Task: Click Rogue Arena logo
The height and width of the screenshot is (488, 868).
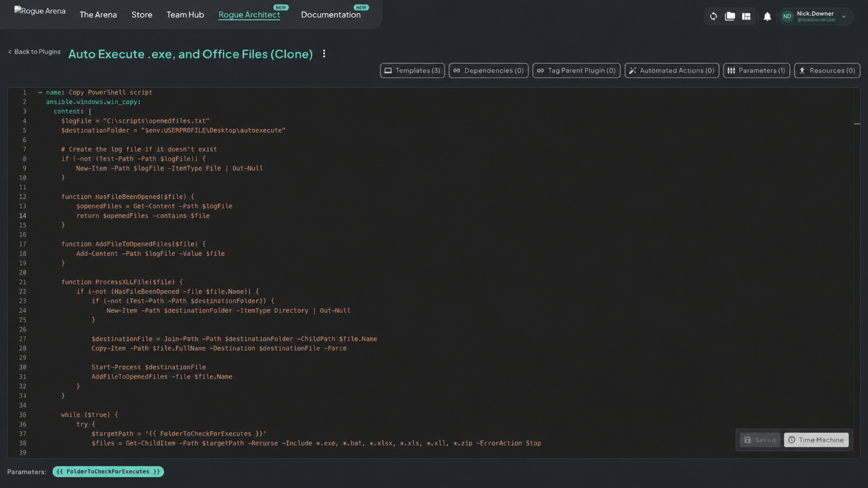Action: (x=40, y=11)
